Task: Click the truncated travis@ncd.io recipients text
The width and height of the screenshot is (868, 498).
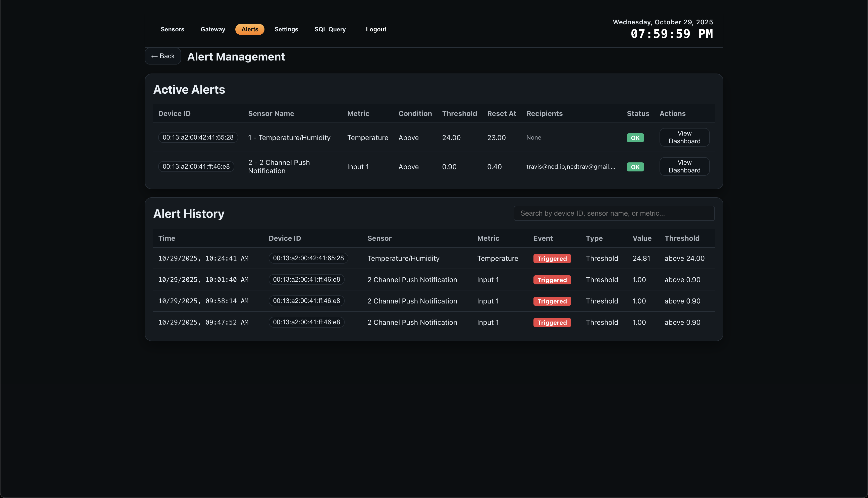Action: click(570, 167)
